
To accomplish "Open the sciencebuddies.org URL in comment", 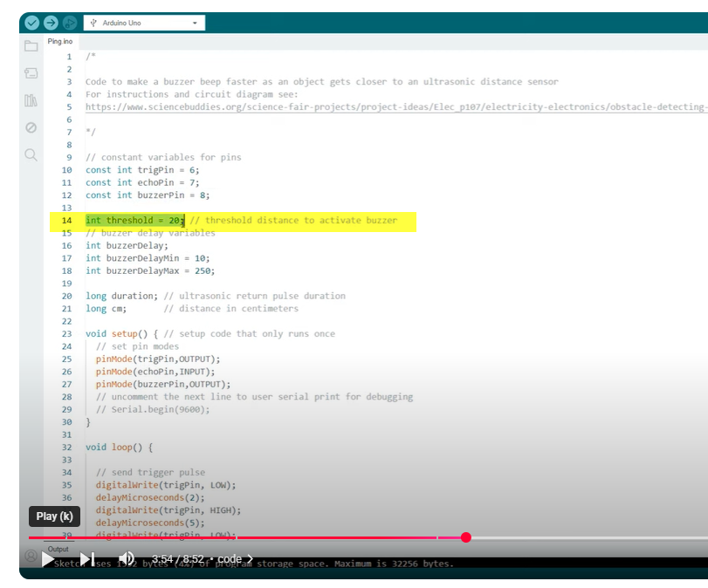I will 396,107.
